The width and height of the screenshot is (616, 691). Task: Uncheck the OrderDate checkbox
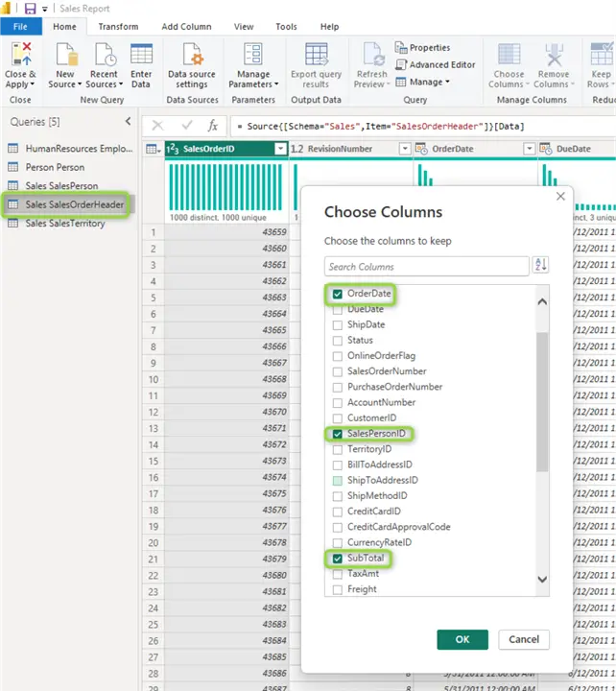(338, 294)
